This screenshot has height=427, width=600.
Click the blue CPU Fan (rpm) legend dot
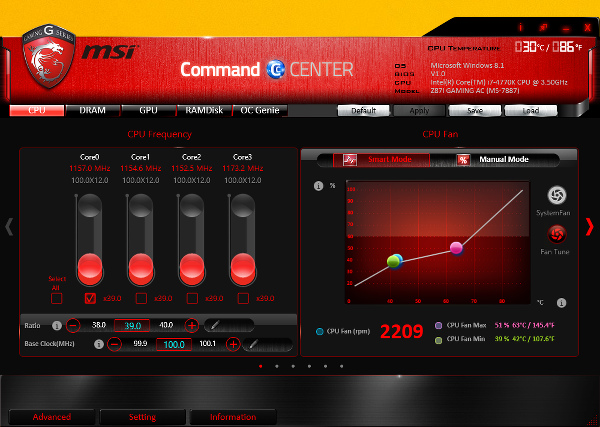click(x=320, y=331)
